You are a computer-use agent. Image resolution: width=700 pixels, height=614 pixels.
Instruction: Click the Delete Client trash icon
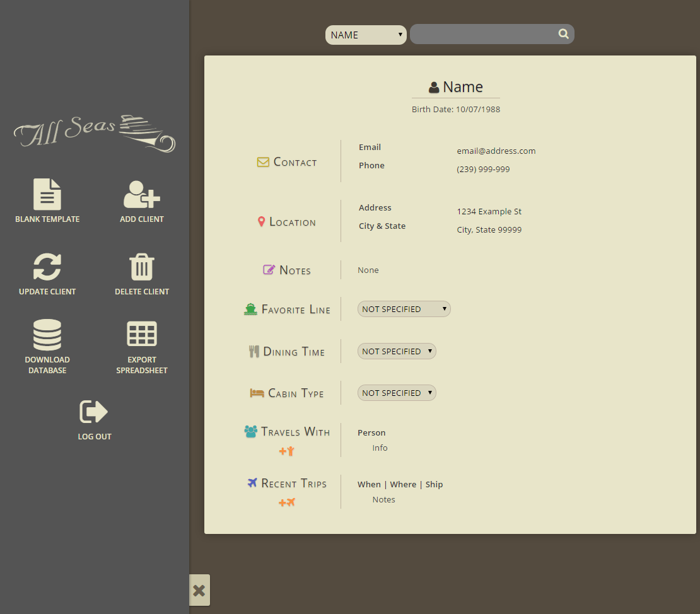[x=142, y=267]
